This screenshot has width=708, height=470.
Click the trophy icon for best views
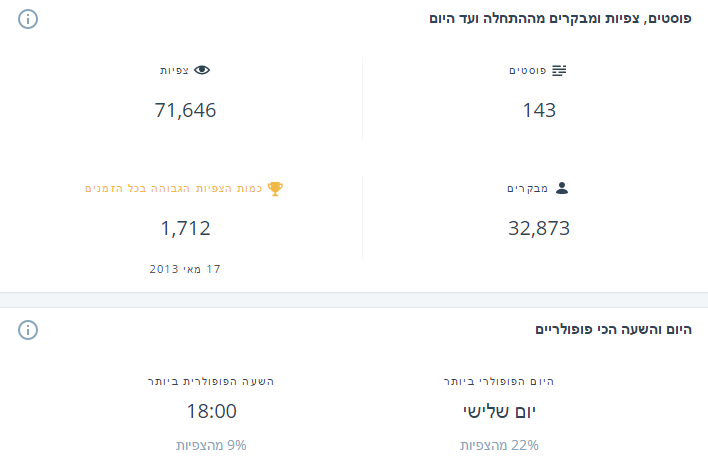point(276,187)
